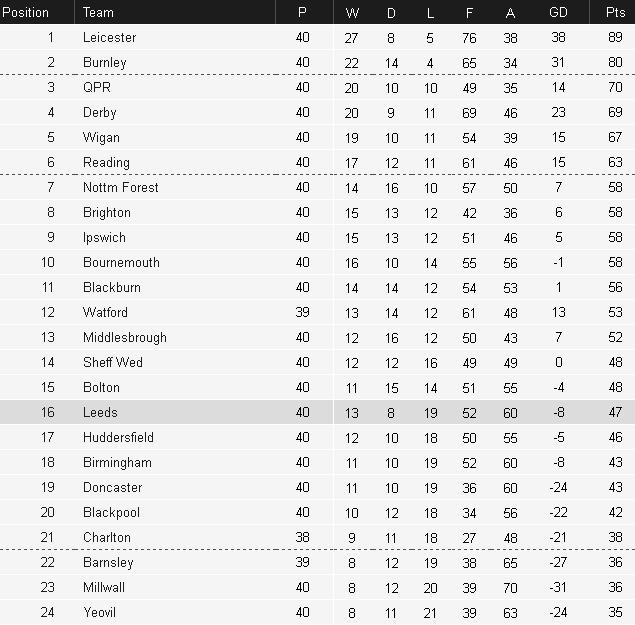
Task: Click on Sheff Wed team name
Action: pos(113,363)
